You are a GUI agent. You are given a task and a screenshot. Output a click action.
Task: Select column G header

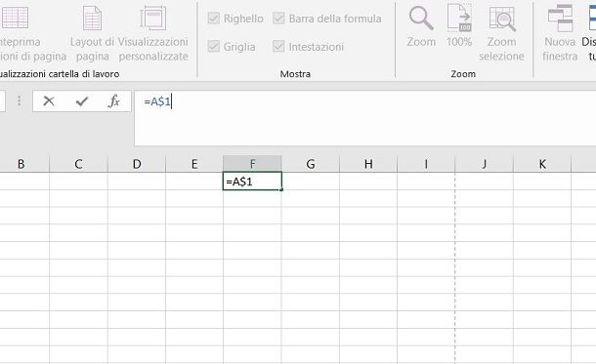tap(311, 164)
